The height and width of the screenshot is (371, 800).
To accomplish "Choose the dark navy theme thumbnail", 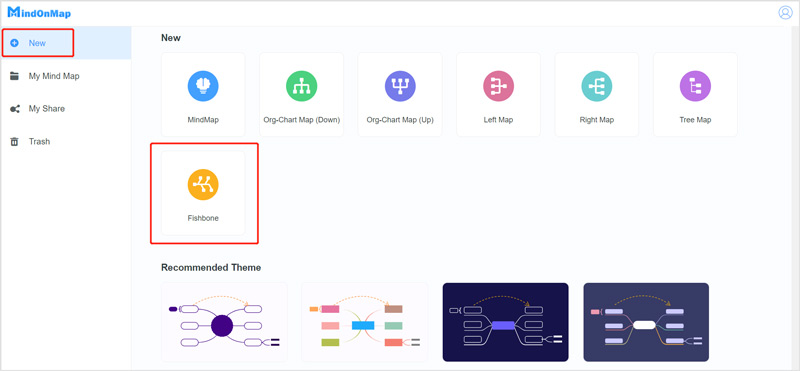I will [505, 322].
